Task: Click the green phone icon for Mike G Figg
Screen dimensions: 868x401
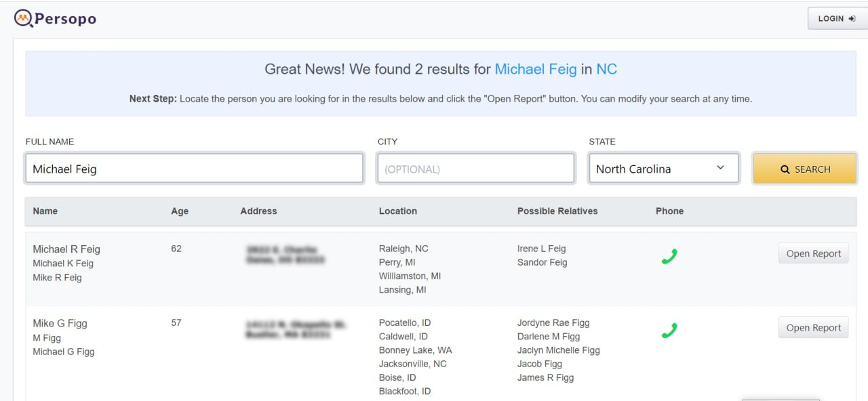Action: coord(669,331)
